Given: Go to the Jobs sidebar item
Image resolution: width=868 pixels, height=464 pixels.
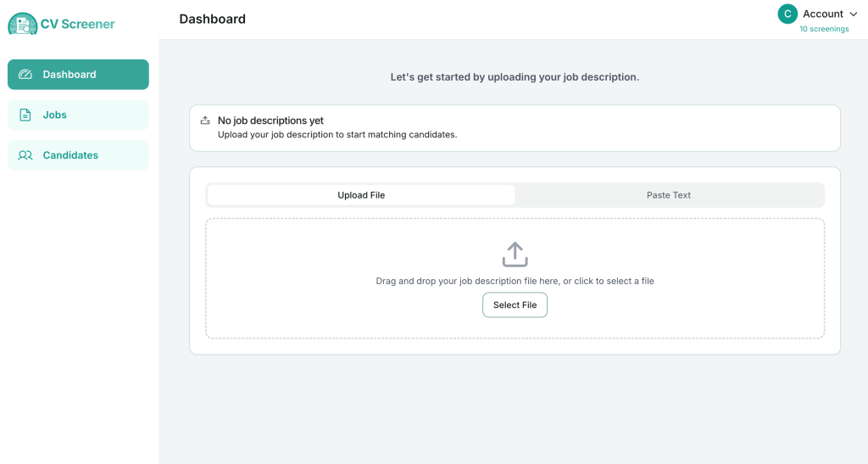Looking at the screenshot, I should pyautogui.click(x=78, y=115).
